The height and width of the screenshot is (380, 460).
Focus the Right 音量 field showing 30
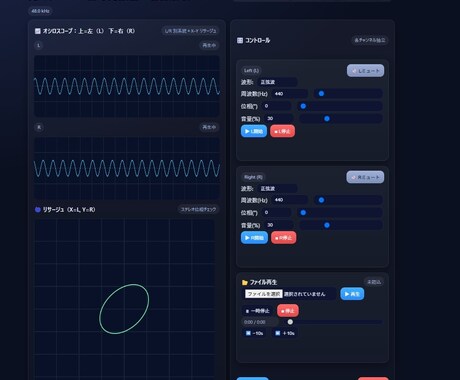click(x=279, y=225)
